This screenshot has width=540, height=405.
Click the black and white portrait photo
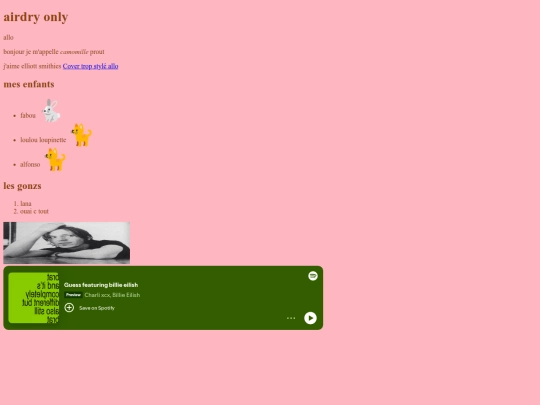[x=67, y=243]
